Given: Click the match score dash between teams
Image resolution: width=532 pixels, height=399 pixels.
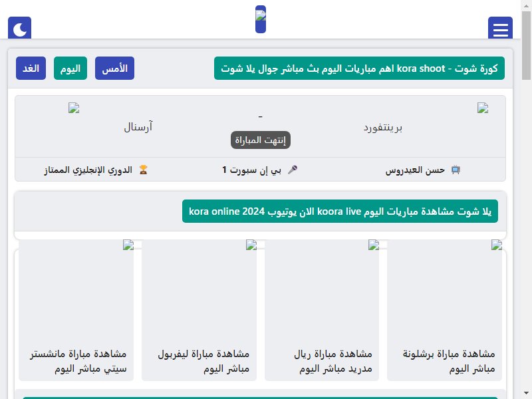Looking at the screenshot, I should click(260, 116).
